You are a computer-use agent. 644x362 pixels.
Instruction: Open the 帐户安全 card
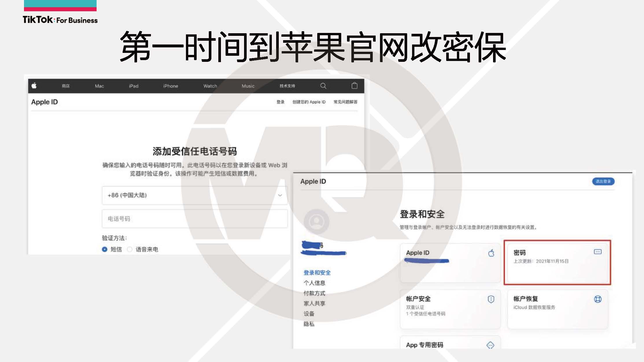click(x=450, y=309)
